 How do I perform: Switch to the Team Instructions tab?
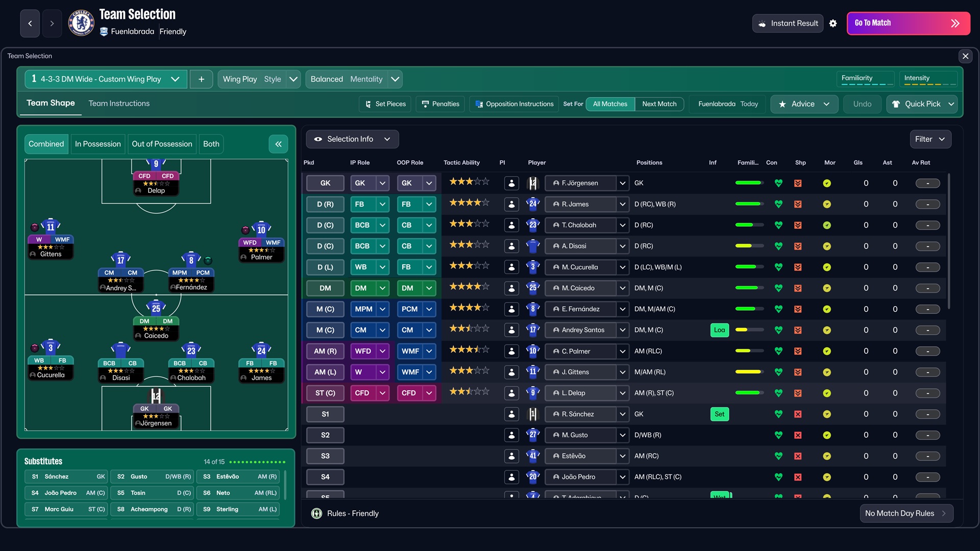[118, 103]
